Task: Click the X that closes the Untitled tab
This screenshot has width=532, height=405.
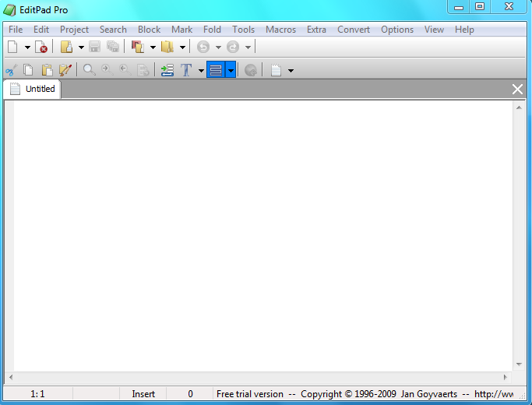Action: pos(517,90)
